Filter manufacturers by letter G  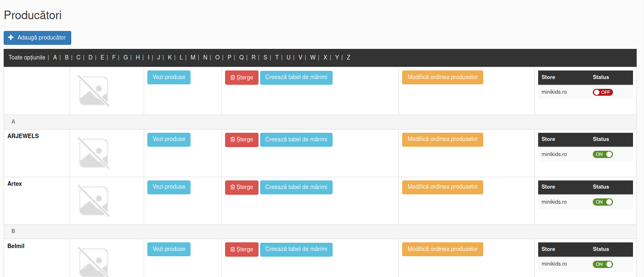[126, 57]
